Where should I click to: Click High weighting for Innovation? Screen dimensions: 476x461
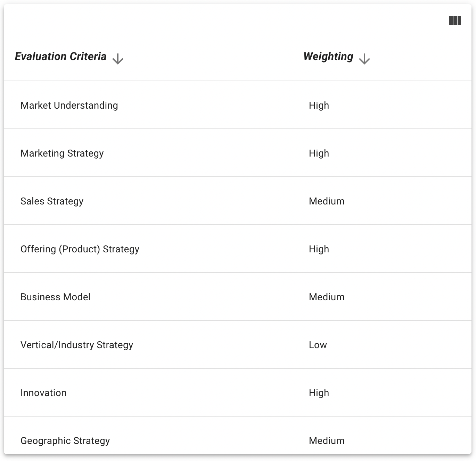point(319,393)
